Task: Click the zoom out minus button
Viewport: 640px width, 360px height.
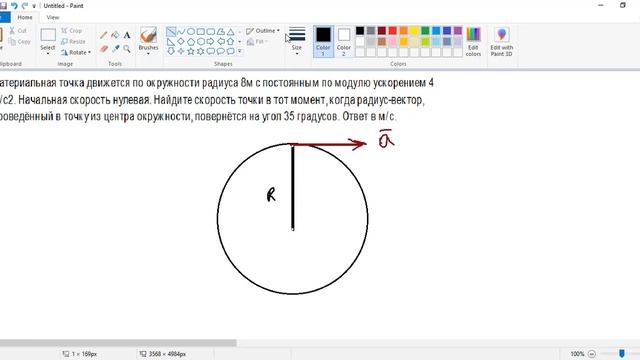Action: (x=592, y=354)
